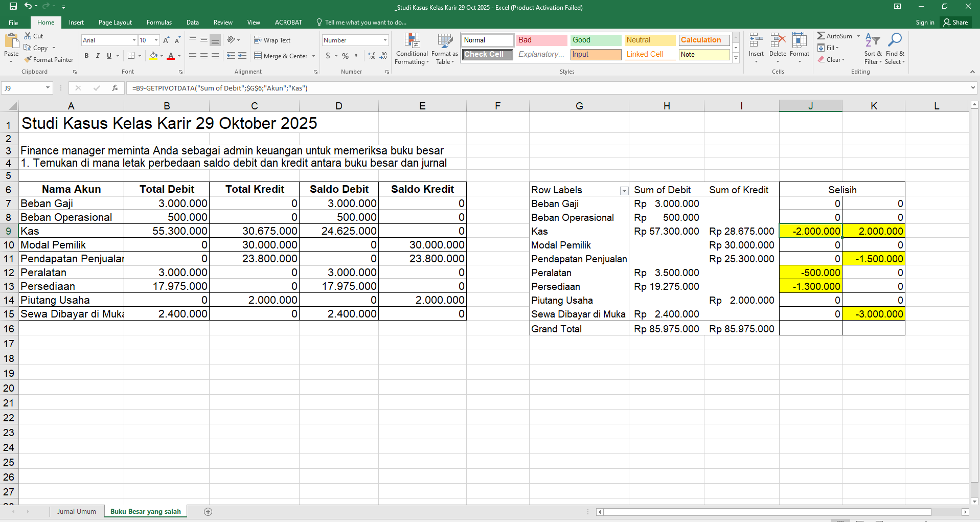
Task: Toggle Wrap Text for the cell
Action: click(272, 40)
